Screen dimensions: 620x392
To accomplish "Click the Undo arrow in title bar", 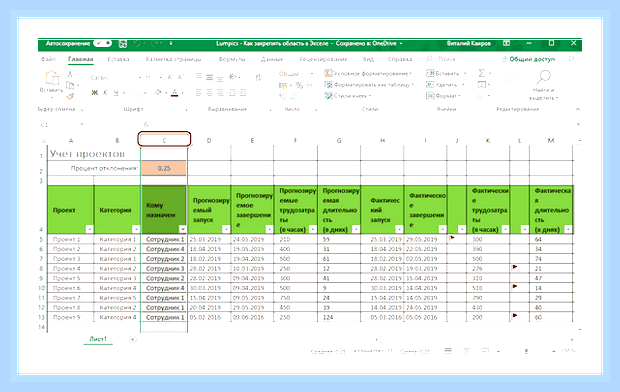I will pos(138,43).
